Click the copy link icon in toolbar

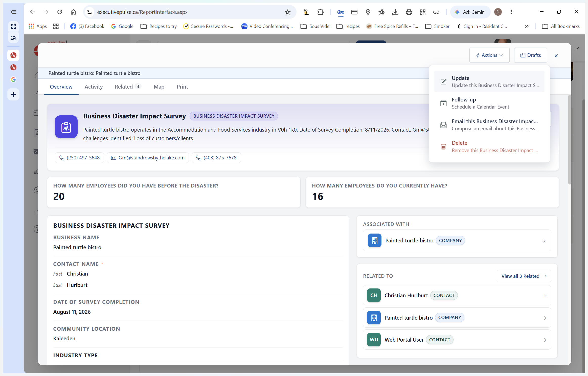pos(436,12)
